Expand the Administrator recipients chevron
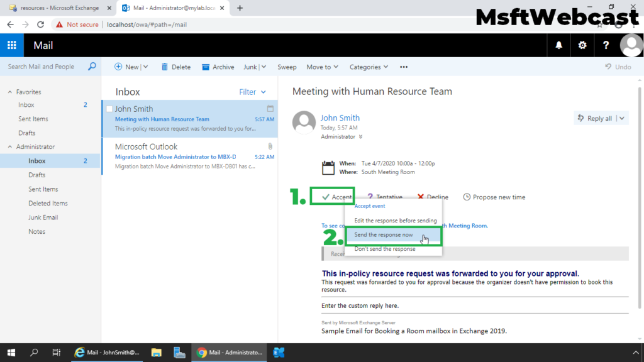The width and height of the screenshot is (644, 362). [360, 136]
